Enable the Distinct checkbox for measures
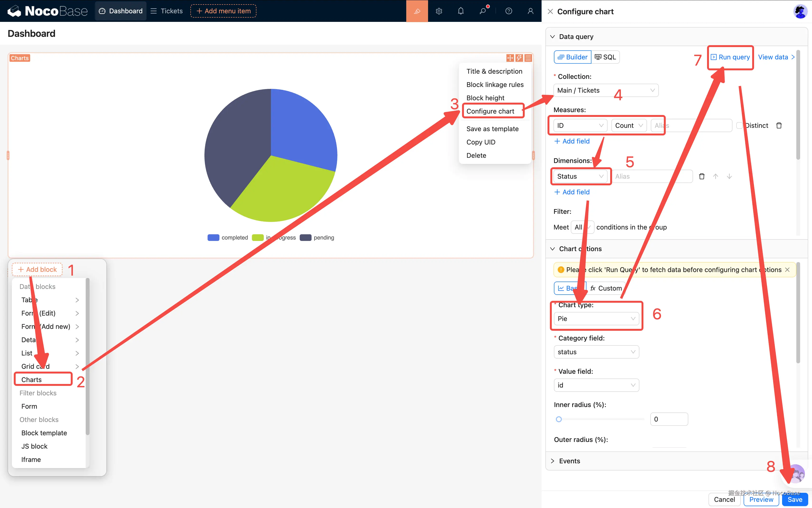This screenshot has width=812, height=508. click(740, 125)
